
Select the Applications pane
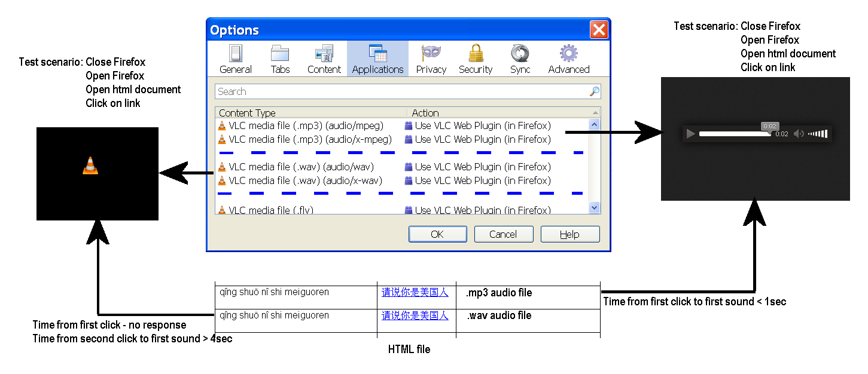[377, 59]
